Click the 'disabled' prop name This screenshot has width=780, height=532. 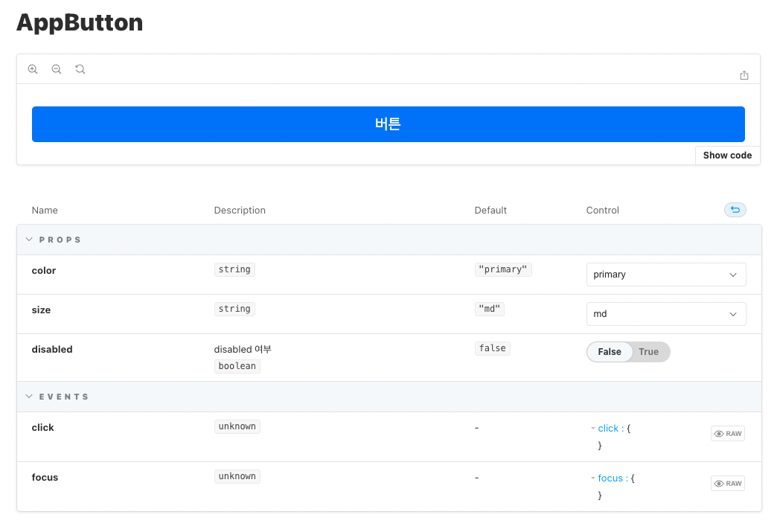click(52, 349)
